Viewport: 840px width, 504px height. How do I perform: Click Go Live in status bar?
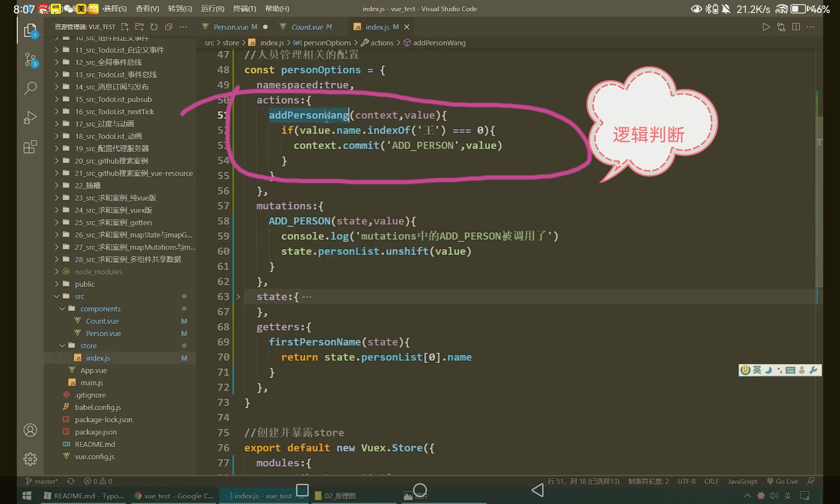[x=782, y=481]
